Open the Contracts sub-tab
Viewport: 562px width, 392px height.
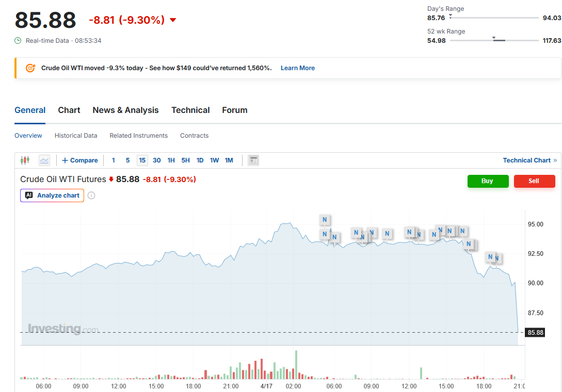pyautogui.click(x=194, y=136)
